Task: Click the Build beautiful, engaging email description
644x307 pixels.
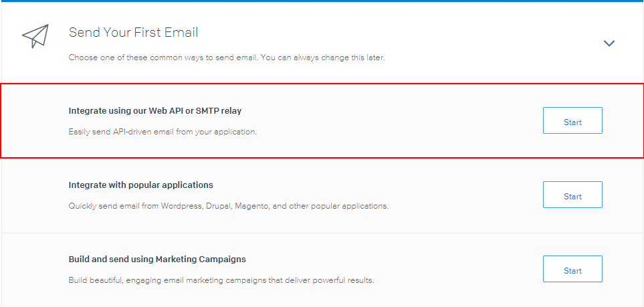Action: coord(219,280)
